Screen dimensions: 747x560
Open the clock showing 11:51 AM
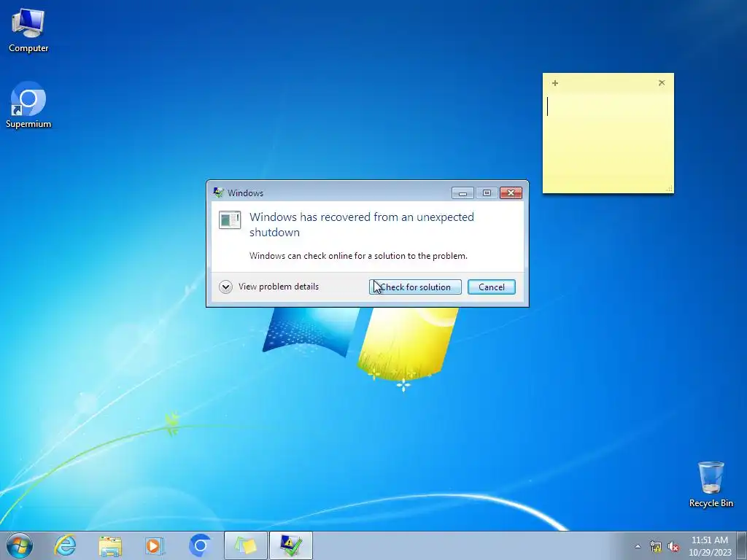[x=710, y=546]
